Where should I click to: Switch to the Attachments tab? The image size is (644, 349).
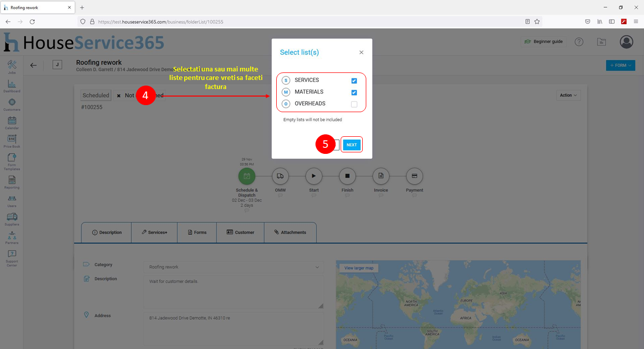coord(290,232)
